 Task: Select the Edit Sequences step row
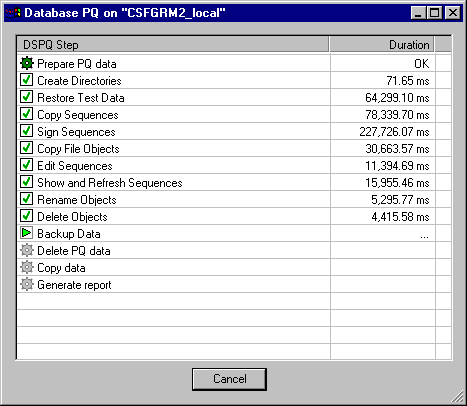point(234,165)
